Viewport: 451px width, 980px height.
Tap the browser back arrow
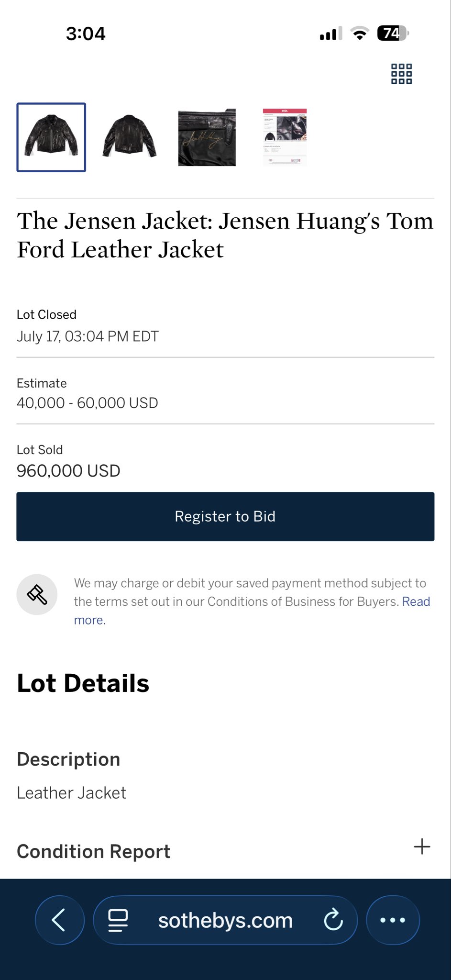59,920
